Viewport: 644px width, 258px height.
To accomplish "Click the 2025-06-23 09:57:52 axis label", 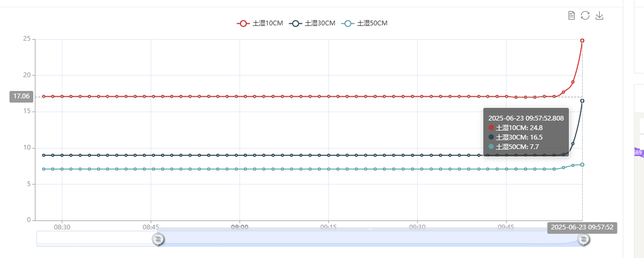I will pos(582,227).
